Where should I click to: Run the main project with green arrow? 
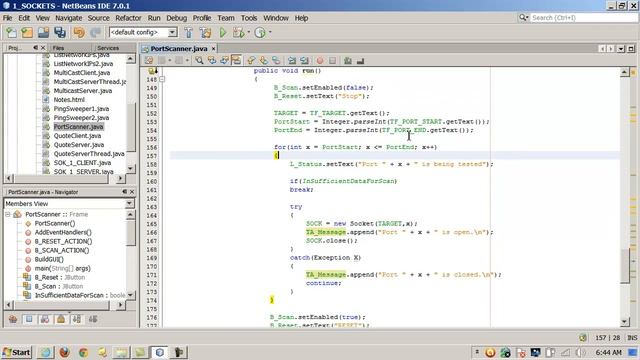222,32
